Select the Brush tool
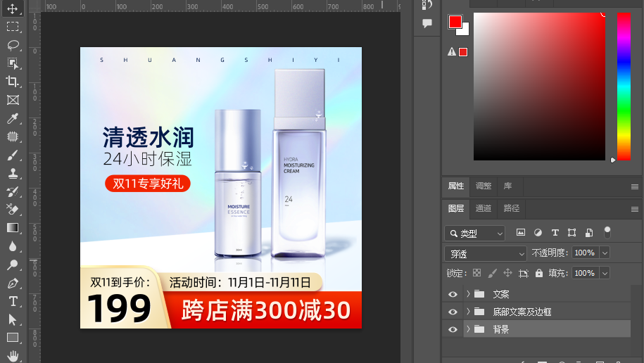 pos(13,155)
